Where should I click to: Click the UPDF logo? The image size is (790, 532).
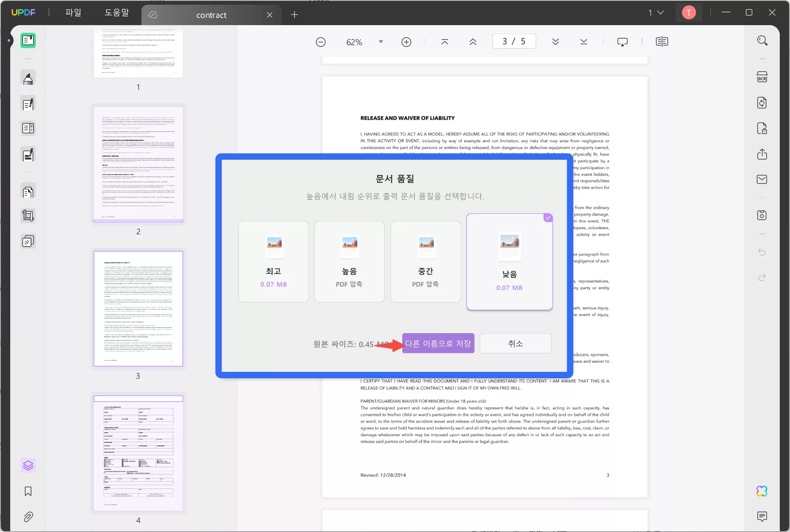23,12
